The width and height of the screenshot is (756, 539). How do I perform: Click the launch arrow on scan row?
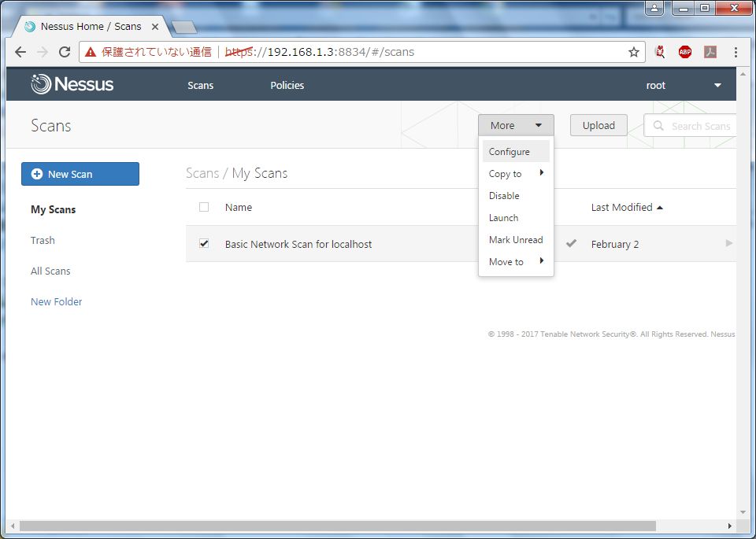(729, 243)
